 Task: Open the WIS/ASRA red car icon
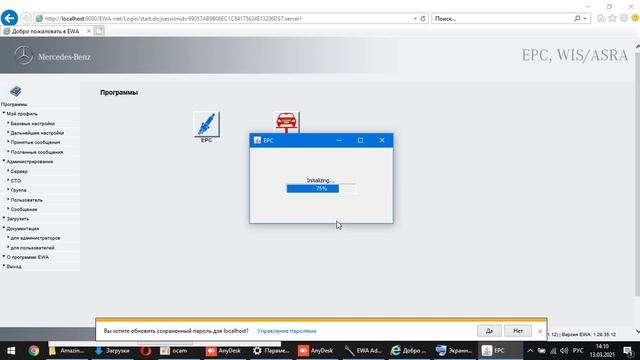[x=286, y=122]
